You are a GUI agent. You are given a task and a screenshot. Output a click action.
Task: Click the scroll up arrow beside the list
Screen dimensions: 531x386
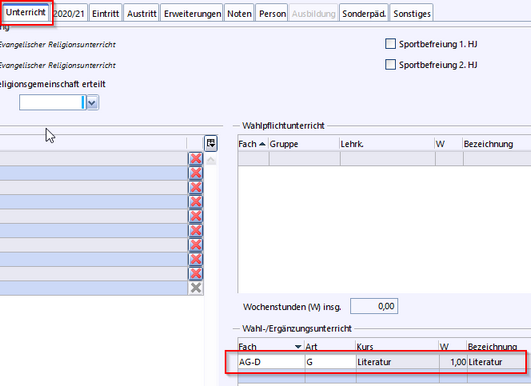tap(211, 160)
